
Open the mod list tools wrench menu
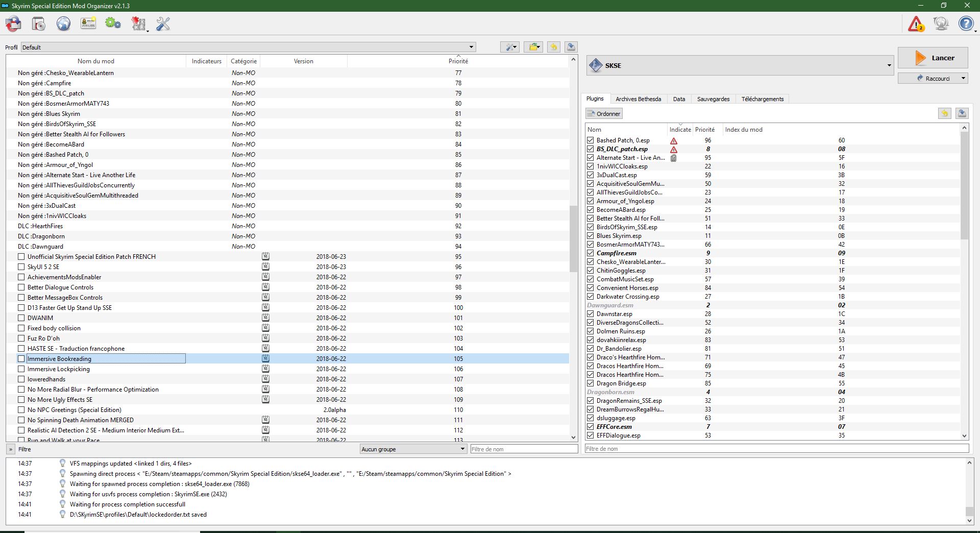point(510,47)
